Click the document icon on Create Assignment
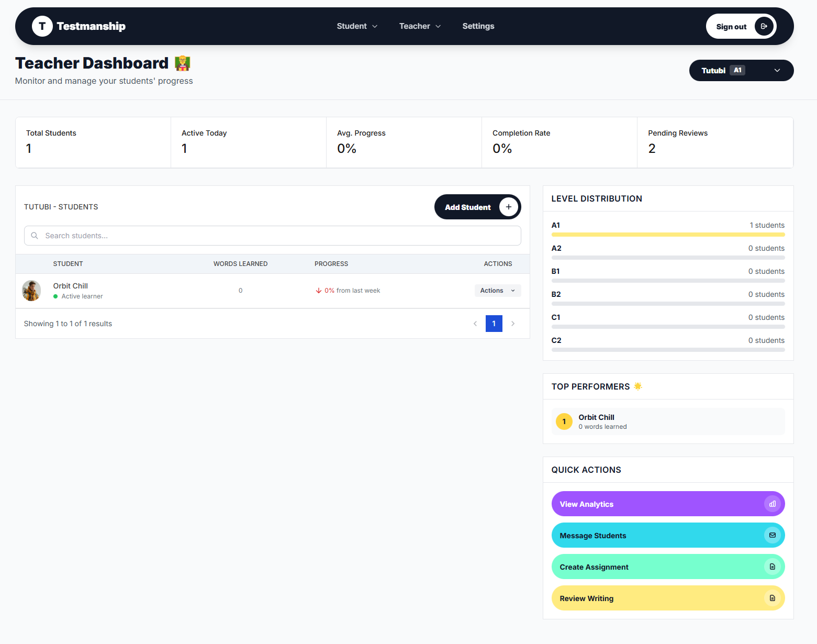The width and height of the screenshot is (817, 644). pyautogui.click(x=772, y=567)
